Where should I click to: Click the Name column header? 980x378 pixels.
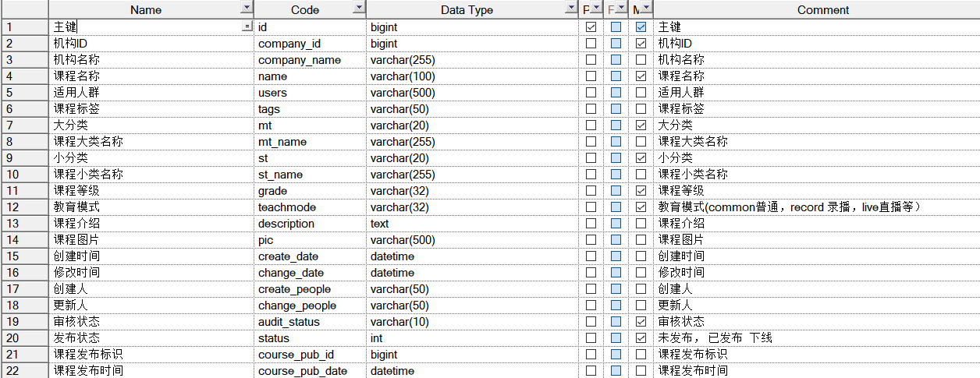[145, 9]
